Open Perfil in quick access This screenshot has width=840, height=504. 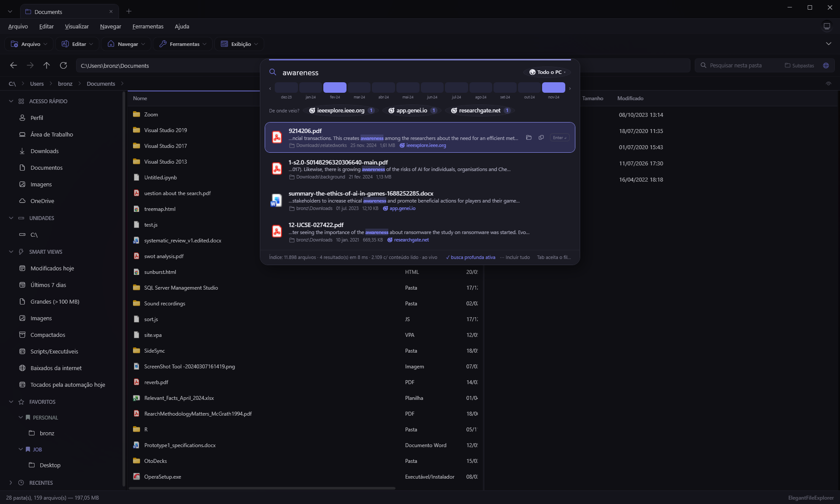37,118
